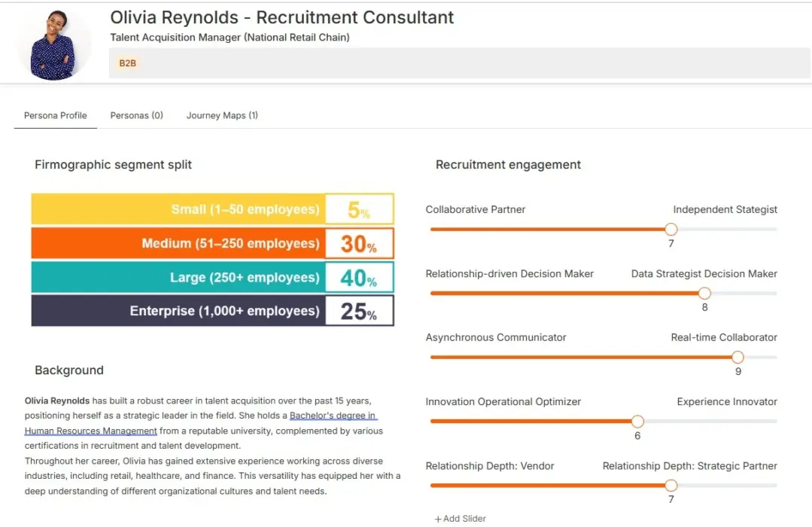Click the Firmographic segment split heading
812x527 pixels.
112,164
